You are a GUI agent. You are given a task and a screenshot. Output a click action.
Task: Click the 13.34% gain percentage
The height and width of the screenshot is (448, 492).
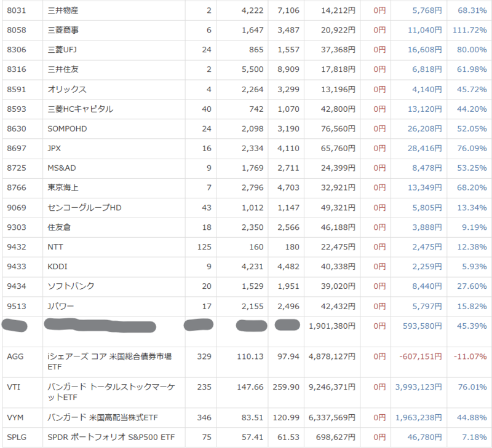tap(472, 208)
